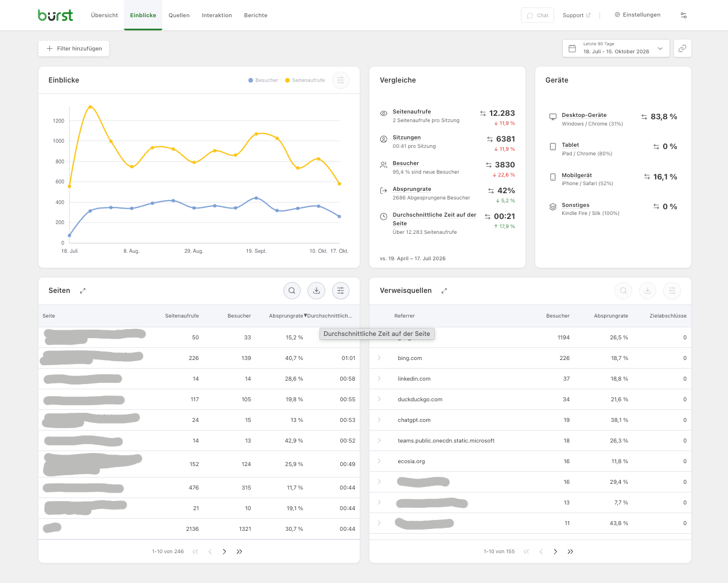This screenshot has height=583, width=728.
Task: Download Verweisquellen table data
Action: [x=648, y=291]
